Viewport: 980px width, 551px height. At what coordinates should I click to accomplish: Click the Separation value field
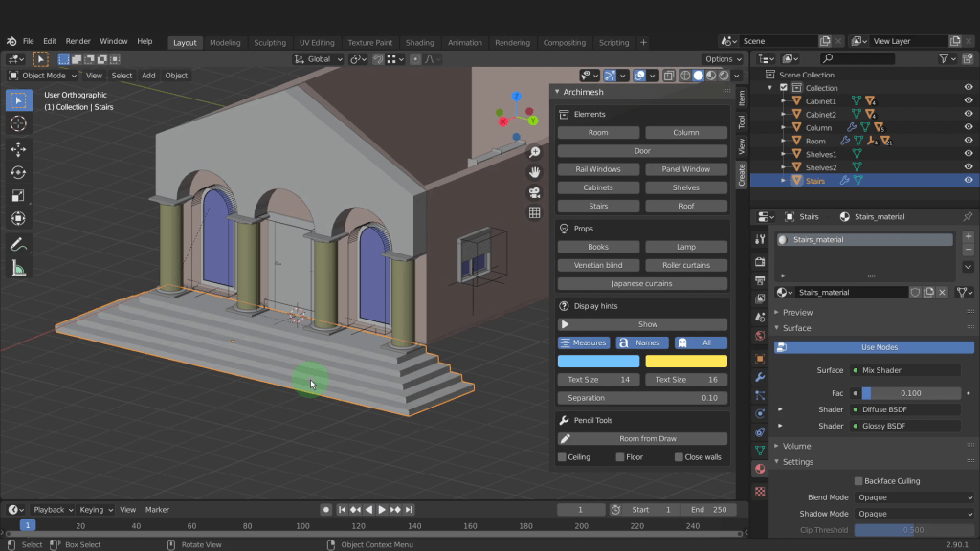(x=642, y=398)
